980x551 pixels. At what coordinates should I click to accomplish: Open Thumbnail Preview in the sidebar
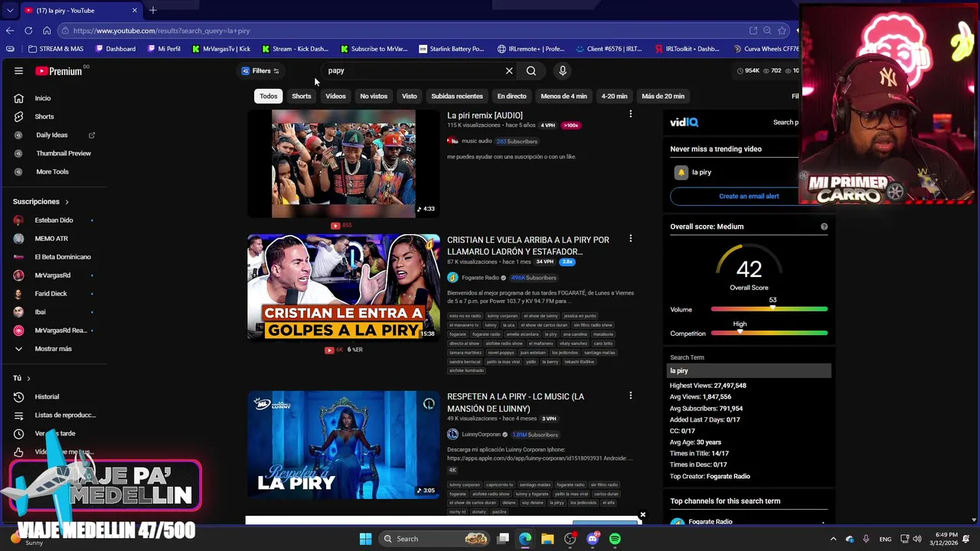click(x=63, y=153)
